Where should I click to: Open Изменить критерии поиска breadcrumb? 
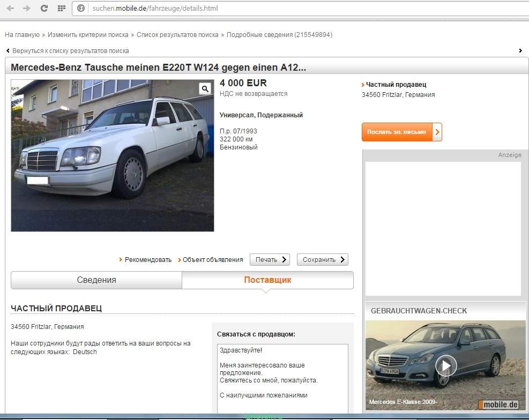88,35
